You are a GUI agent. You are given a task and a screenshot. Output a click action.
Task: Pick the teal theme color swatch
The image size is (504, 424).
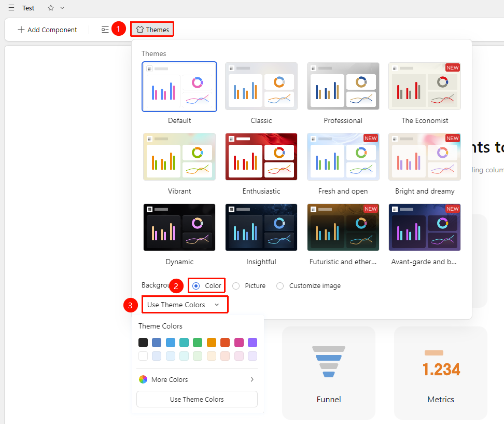[x=184, y=343]
